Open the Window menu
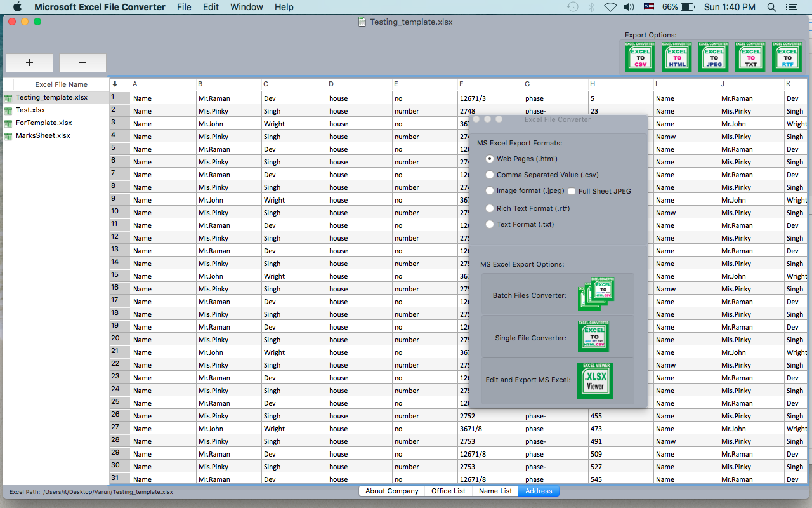 coord(247,7)
